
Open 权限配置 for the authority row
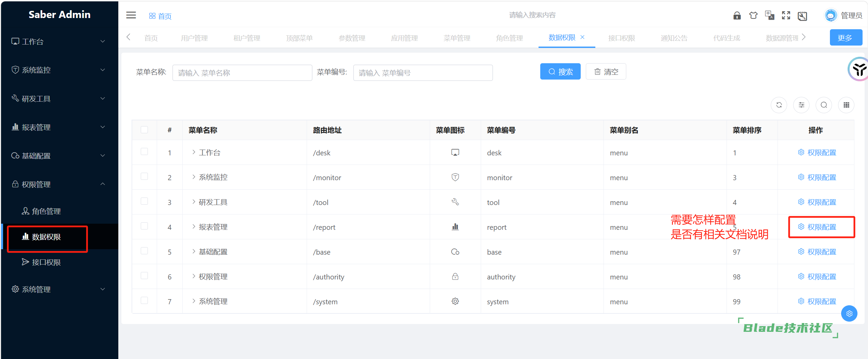pos(817,277)
